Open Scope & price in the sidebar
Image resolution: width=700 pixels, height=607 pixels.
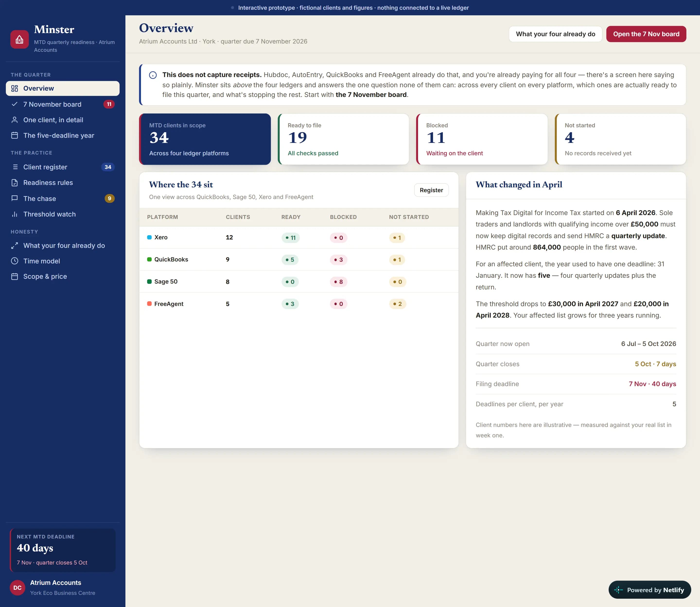[63, 276]
